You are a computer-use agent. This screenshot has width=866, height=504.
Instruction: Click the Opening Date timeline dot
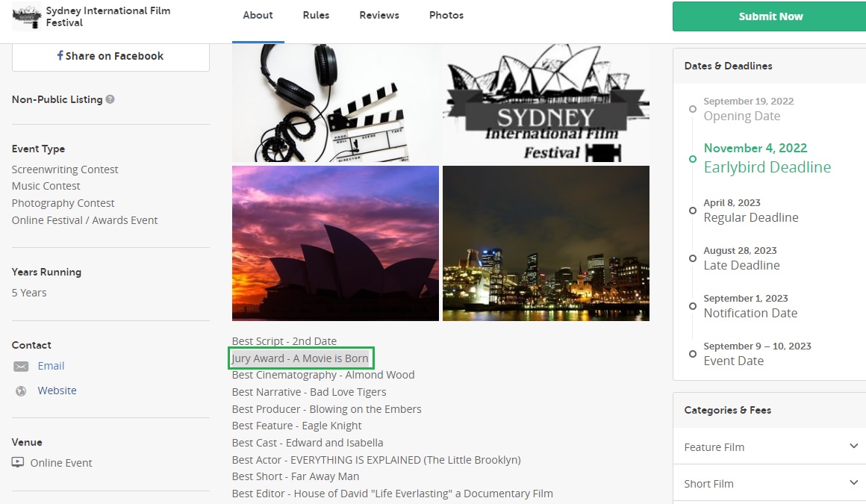pos(693,110)
